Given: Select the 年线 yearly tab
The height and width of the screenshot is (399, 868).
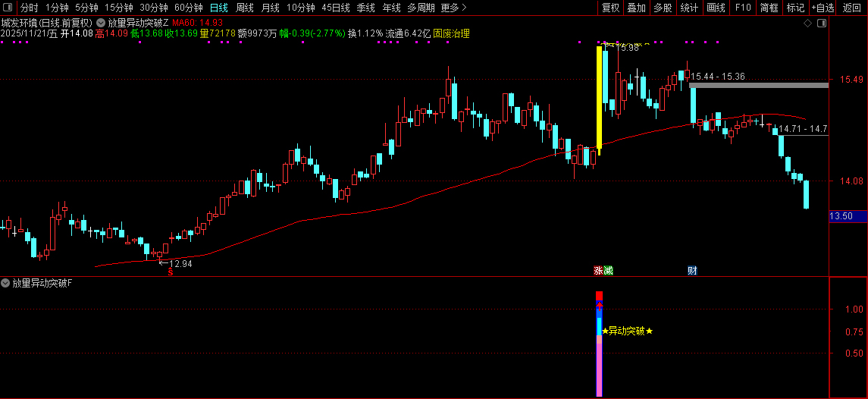Looking at the screenshot, I should point(391,8).
